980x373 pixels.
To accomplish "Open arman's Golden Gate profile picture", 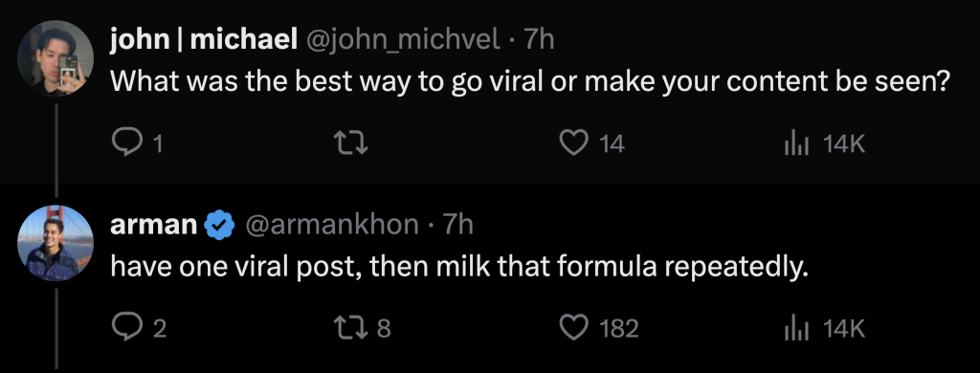I will pyautogui.click(x=56, y=243).
